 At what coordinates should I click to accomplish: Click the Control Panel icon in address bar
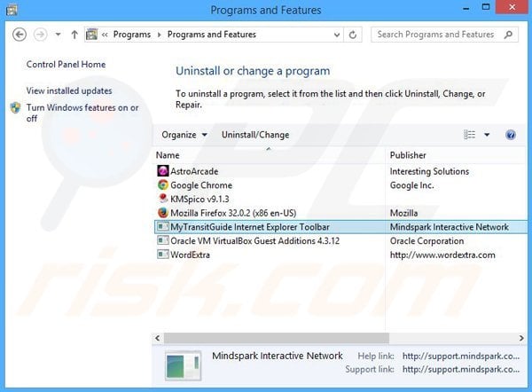[91, 35]
